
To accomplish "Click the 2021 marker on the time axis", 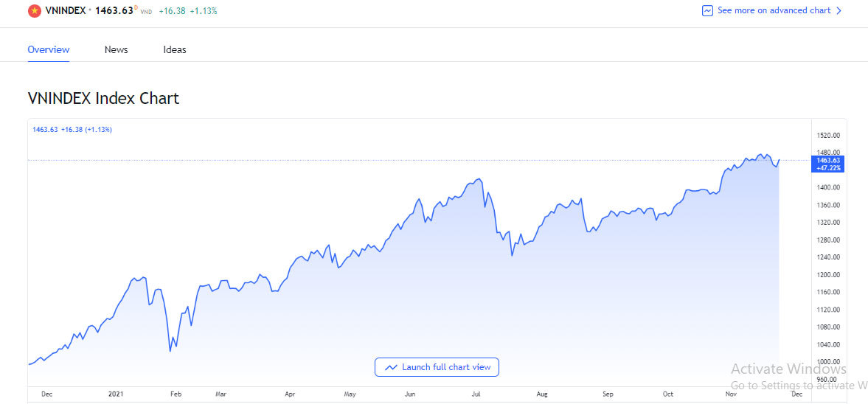I will tap(115, 394).
